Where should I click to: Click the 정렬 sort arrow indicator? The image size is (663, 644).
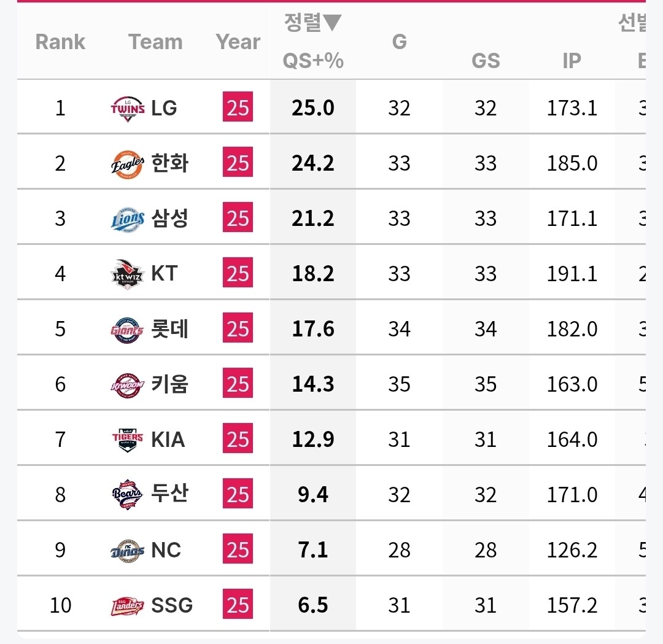point(332,23)
